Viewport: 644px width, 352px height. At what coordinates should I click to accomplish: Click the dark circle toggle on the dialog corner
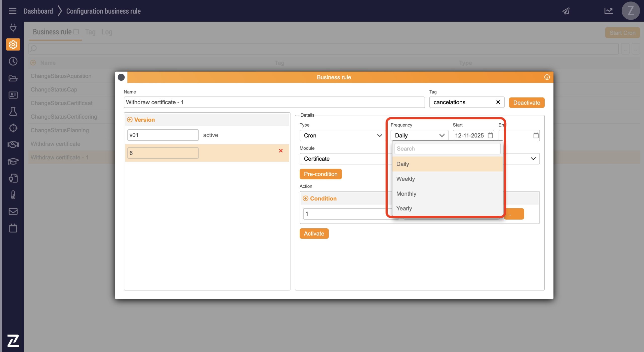(x=121, y=77)
